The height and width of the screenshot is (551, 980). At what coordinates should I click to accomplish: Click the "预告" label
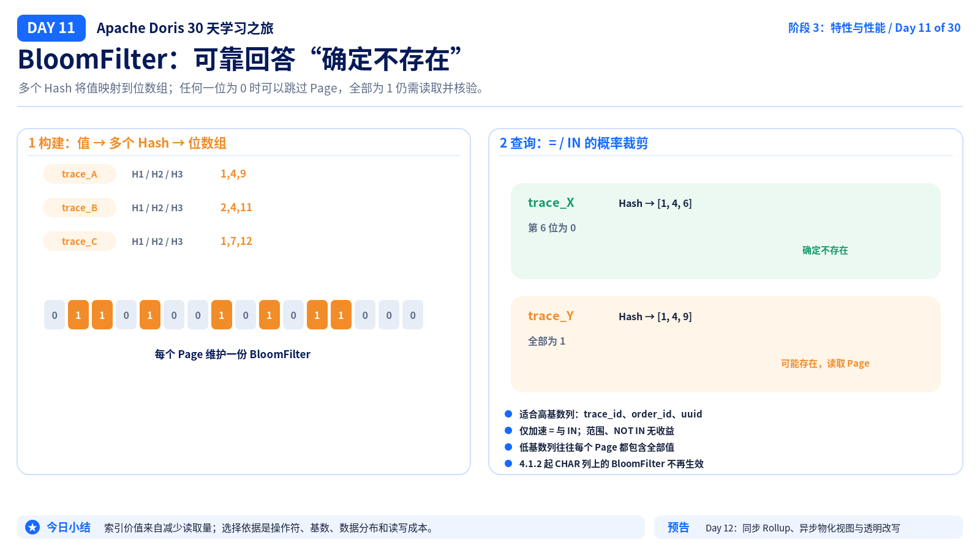point(679,527)
